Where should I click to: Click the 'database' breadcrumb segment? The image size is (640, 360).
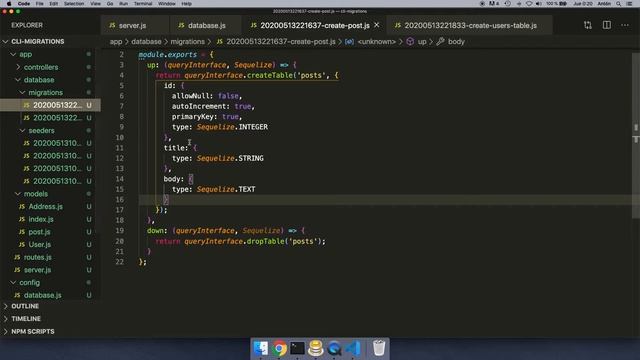coord(146,42)
